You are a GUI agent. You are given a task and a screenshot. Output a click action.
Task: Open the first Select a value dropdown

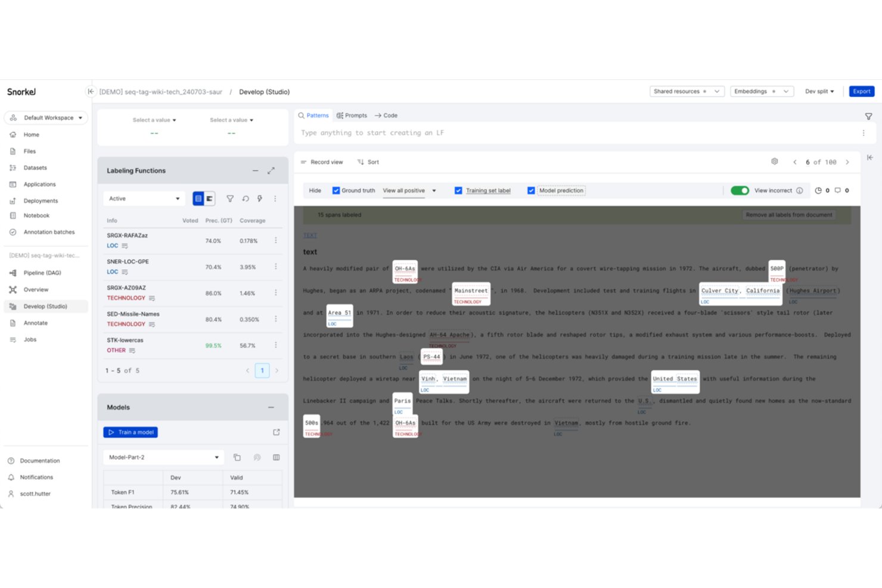coord(154,120)
